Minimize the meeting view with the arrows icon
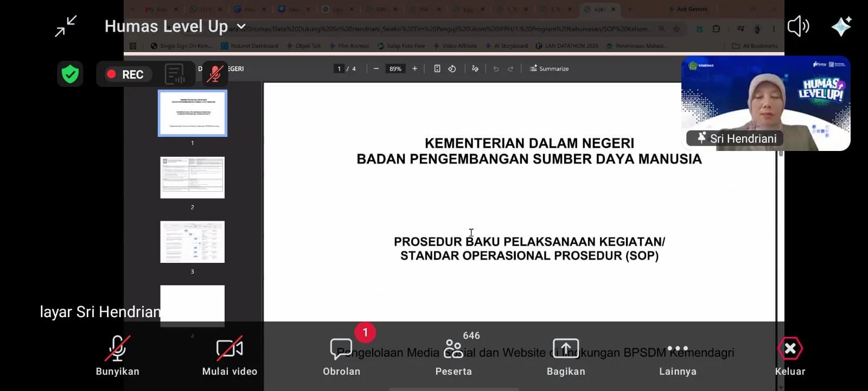 pos(66,26)
